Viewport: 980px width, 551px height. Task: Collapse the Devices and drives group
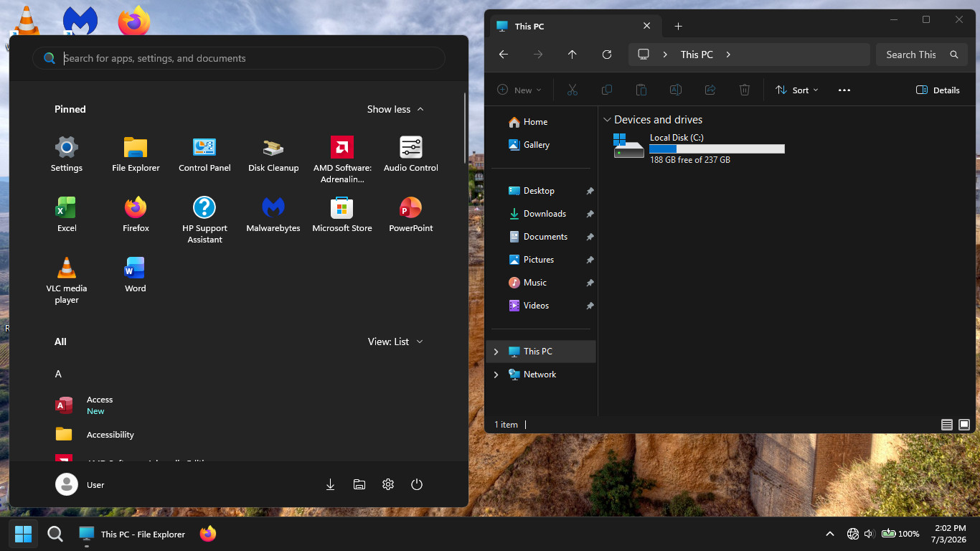click(607, 120)
